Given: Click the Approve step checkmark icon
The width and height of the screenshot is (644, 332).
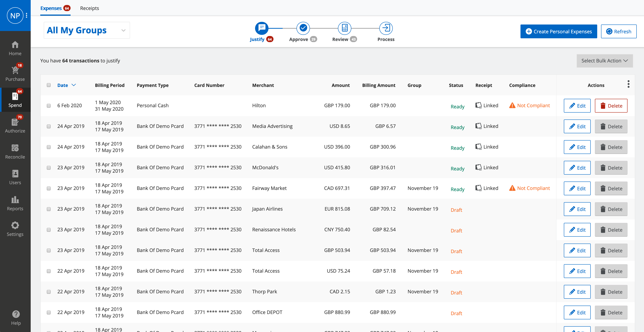Looking at the screenshot, I should click(303, 28).
